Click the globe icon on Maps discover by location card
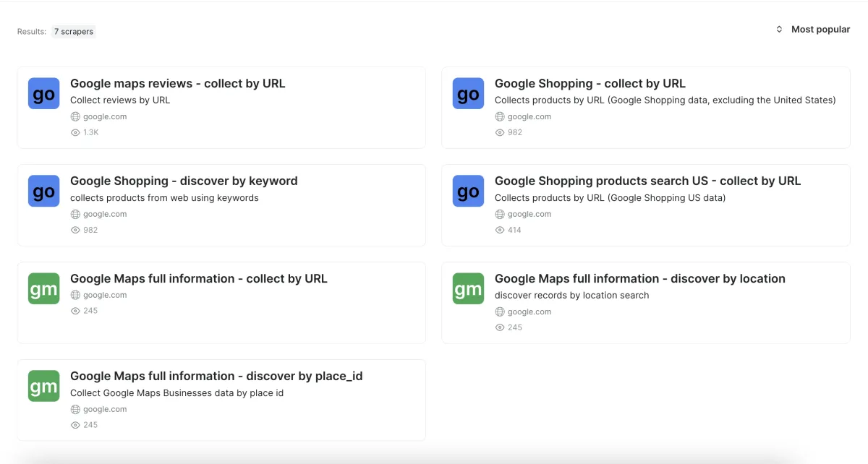This screenshot has width=868, height=464. tap(500, 312)
